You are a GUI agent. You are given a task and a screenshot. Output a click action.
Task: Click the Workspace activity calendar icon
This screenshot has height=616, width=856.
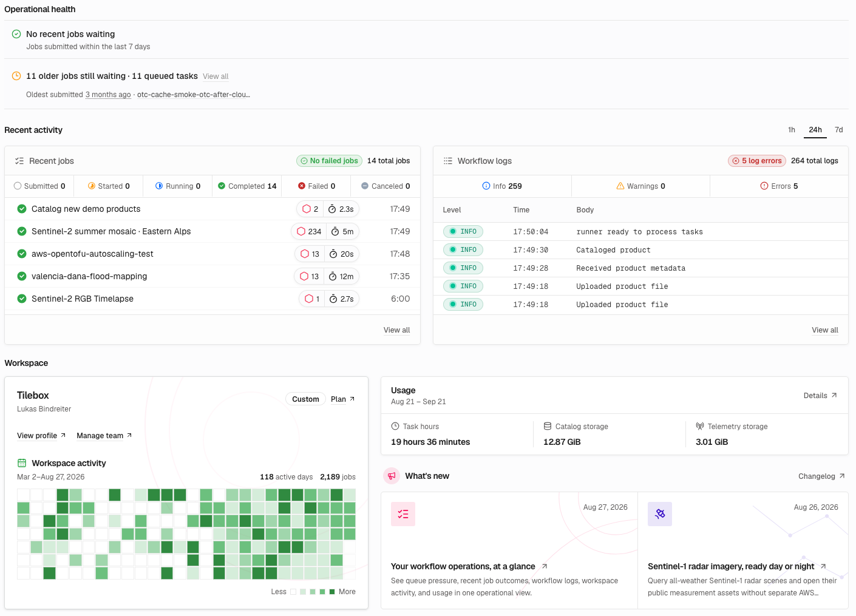22,463
